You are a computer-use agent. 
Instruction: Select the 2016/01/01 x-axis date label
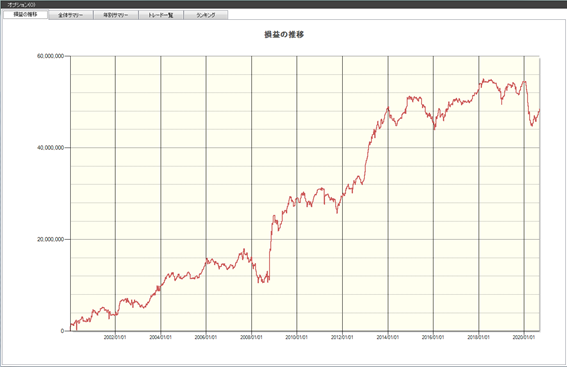(433, 337)
